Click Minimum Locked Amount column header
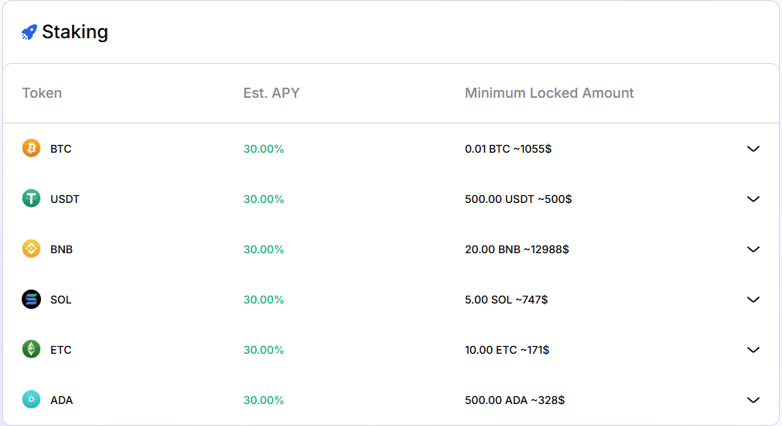 click(x=549, y=93)
